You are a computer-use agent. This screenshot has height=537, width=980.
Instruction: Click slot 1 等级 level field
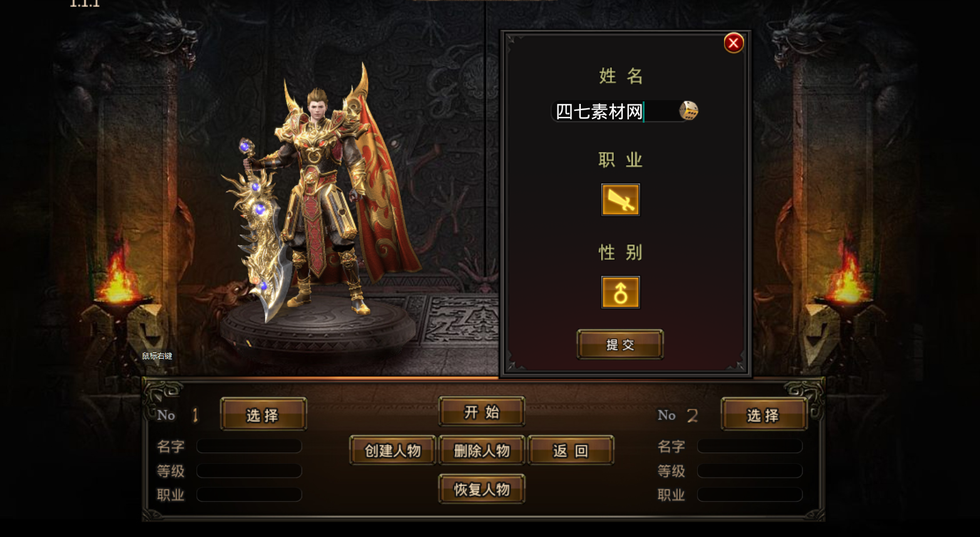click(x=249, y=471)
